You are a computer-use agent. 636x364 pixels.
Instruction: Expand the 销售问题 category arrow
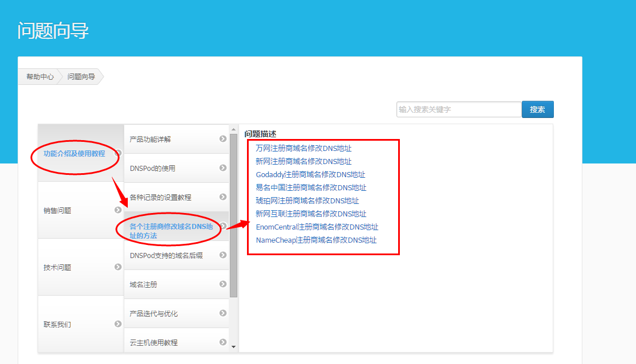[118, 210]
